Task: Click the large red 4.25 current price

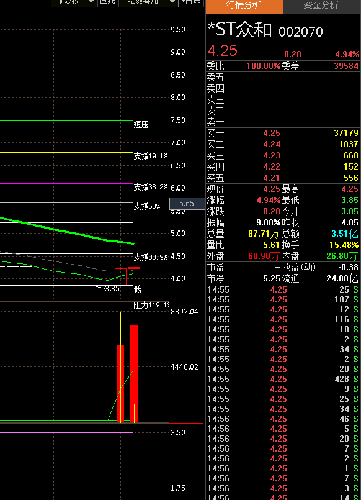Action: click(222, 51)
